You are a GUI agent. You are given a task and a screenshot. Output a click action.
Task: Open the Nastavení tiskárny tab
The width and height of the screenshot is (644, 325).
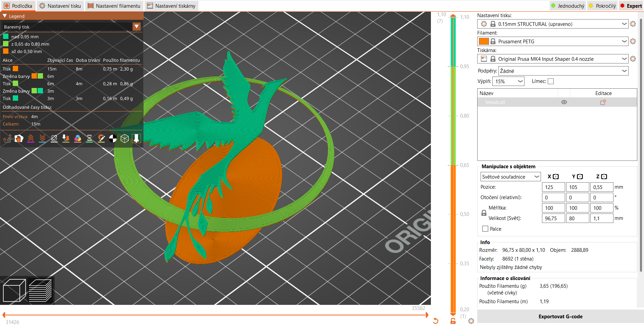(171, 6)
